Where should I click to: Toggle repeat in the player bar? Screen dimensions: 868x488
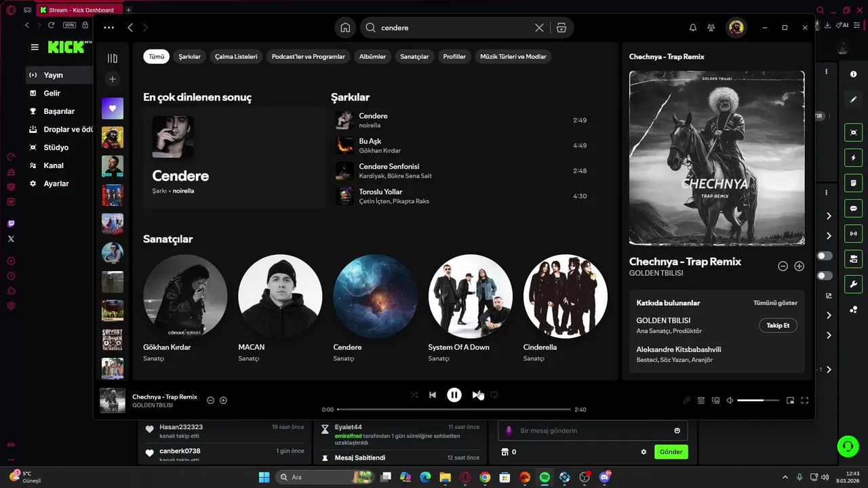pyautogui.click(x=494, y=395)
